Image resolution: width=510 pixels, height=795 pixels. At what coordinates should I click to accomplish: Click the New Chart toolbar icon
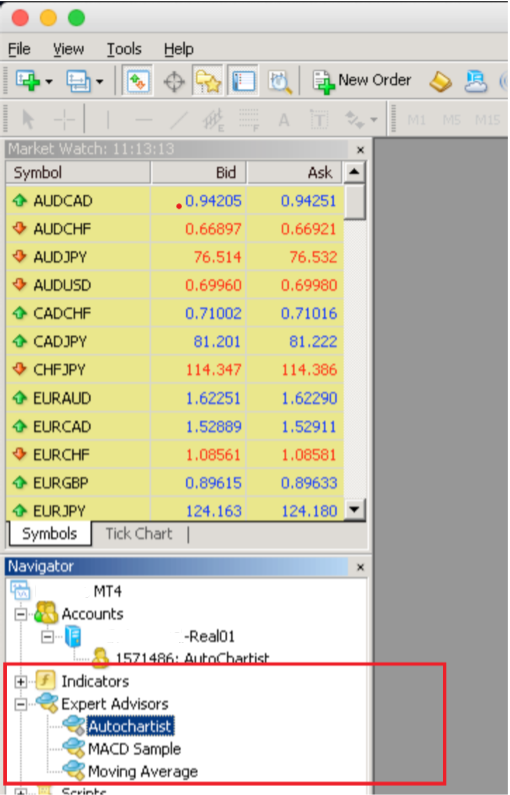28,81
